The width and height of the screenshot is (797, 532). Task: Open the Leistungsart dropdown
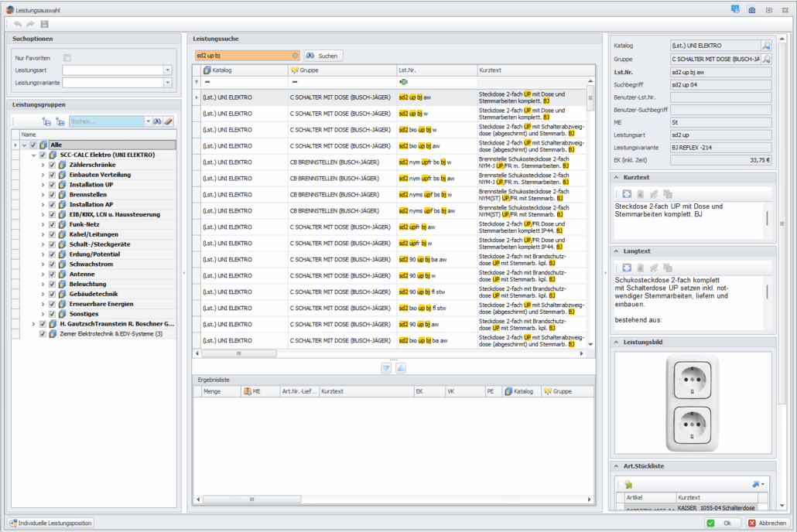coord(168,70)
